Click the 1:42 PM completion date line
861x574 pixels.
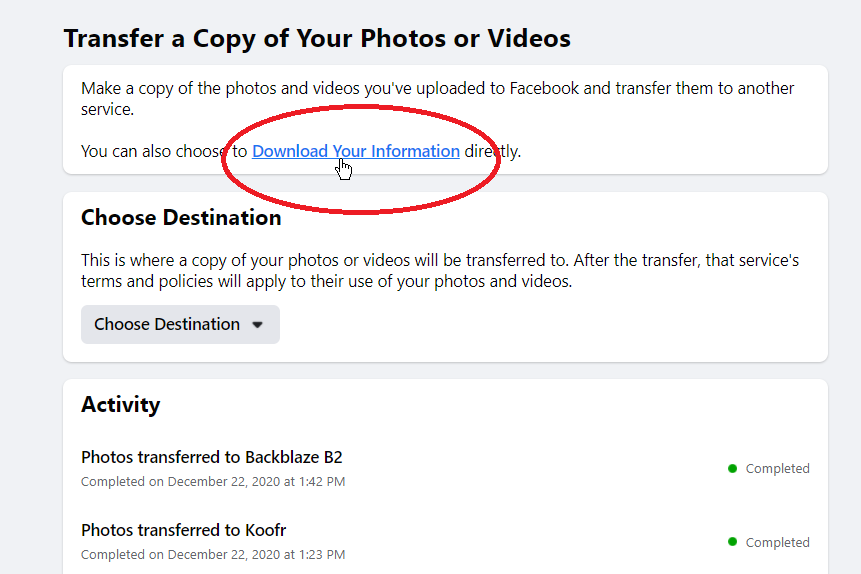pyautogui.click(x=213, y=482)
